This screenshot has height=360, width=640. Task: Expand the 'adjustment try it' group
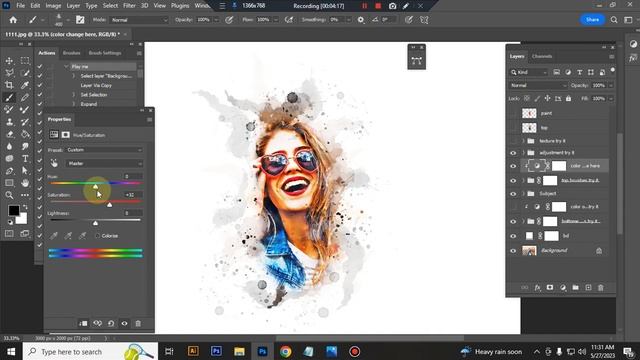(x=523, y=153)
